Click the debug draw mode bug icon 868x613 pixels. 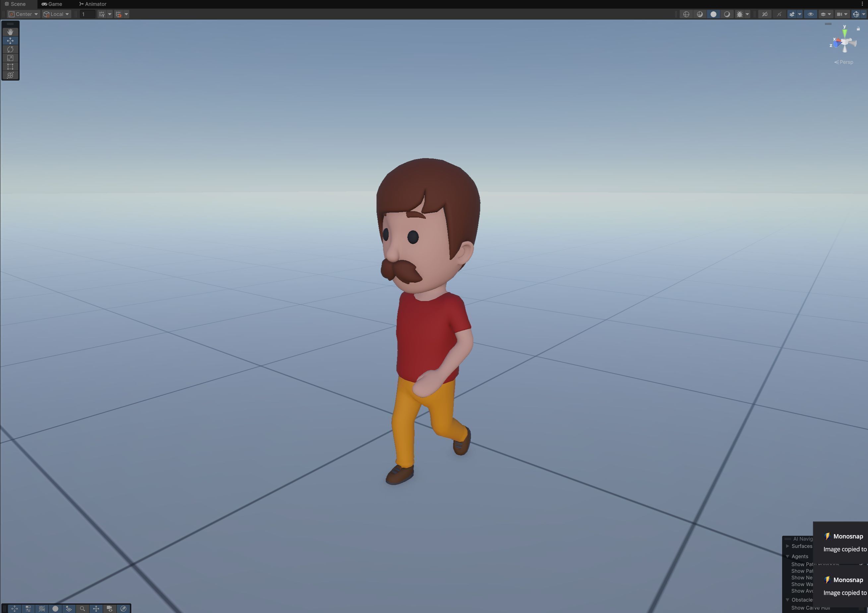739,14
